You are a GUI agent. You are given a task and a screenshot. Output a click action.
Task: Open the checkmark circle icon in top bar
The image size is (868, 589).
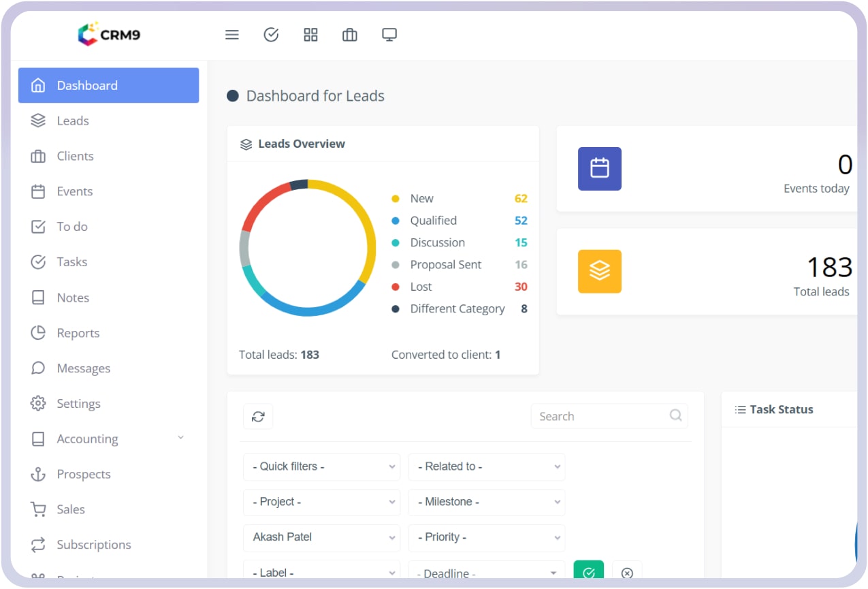click(271, 35)
